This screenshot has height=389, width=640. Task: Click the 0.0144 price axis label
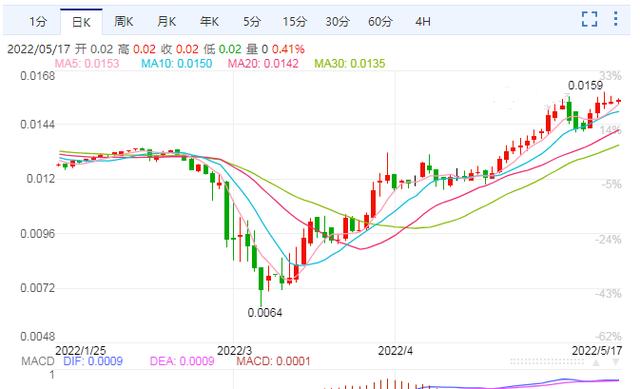(38, 124)
